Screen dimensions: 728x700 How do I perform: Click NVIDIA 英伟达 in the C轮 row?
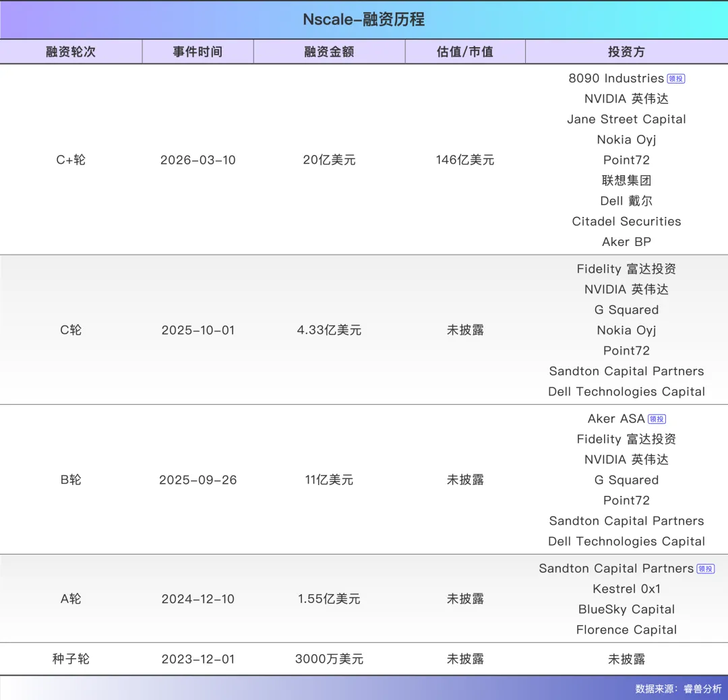626,289
